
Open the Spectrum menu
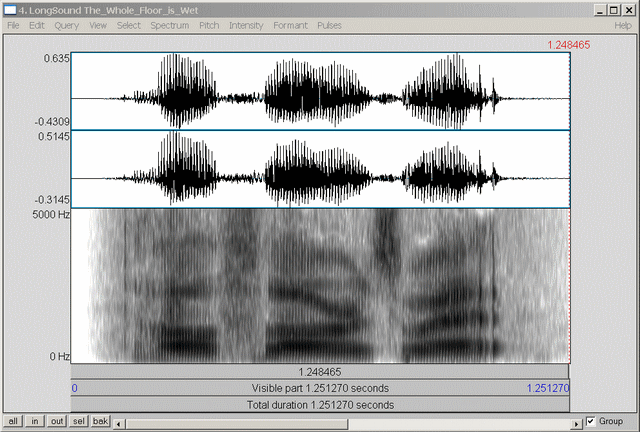click(x=169, y=24)
